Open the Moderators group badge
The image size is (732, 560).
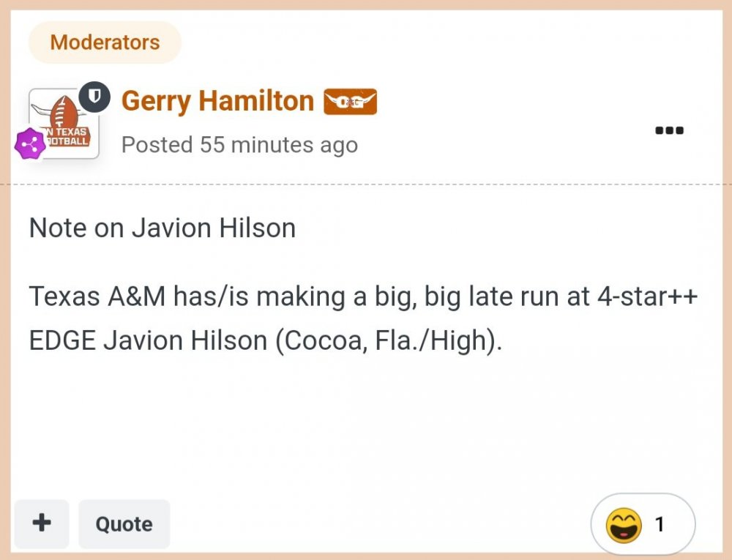click(x=105, y=42)
